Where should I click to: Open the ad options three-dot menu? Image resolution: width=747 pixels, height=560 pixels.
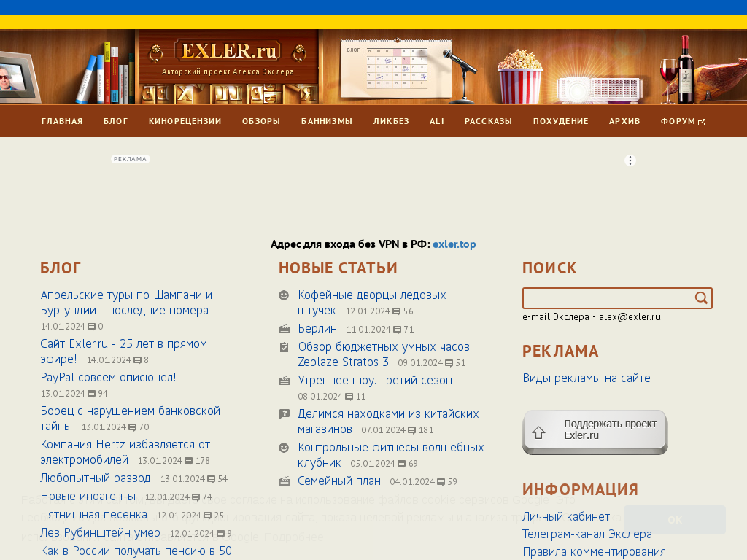[630, 160]
